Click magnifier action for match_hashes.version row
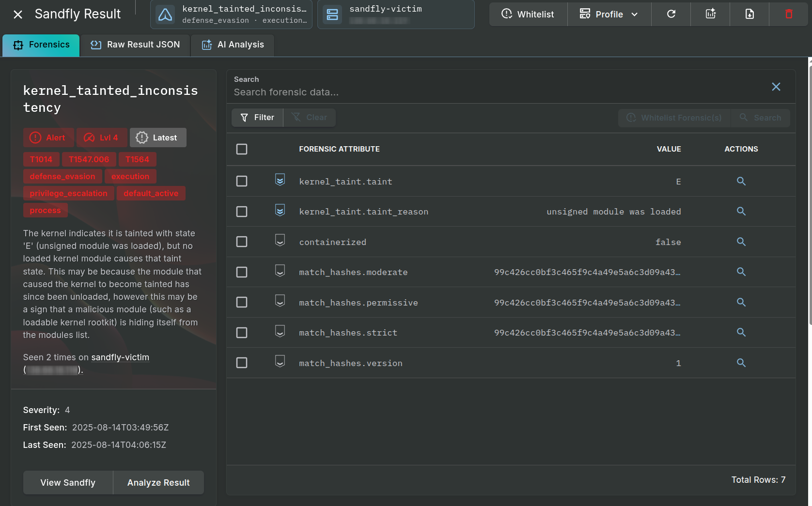 point(741,363)
